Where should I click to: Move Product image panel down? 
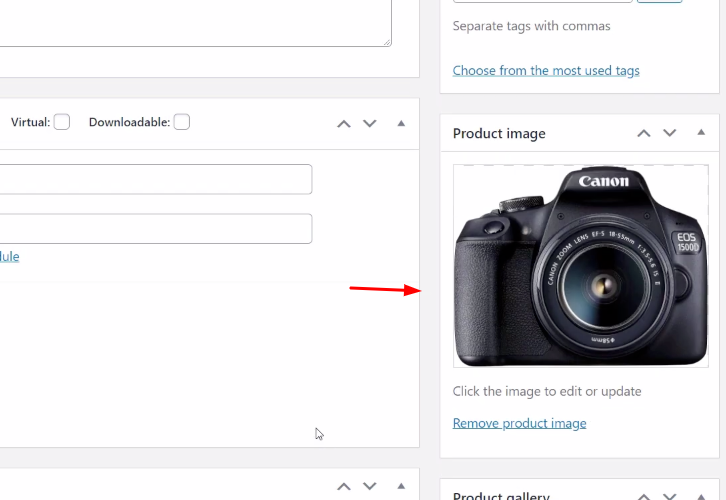click(x=670, y=133)
